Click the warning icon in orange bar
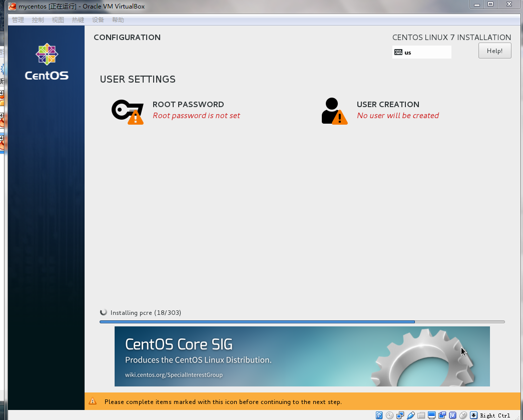523x420 pixels. [93, 401]
